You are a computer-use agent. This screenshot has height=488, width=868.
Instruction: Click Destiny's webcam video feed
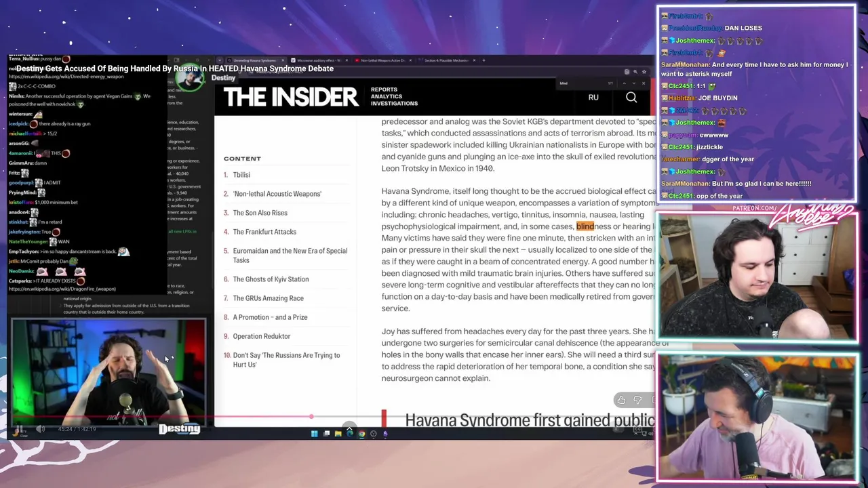[x=107, y=371]
